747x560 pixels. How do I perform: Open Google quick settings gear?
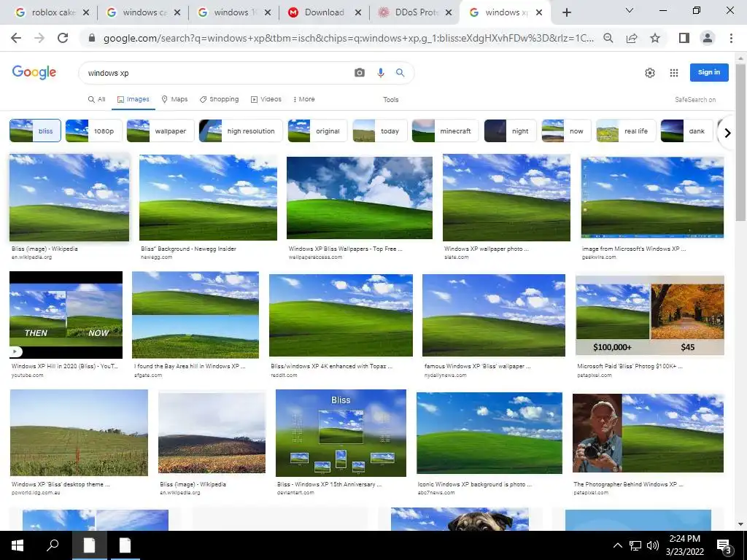point(650,73)
